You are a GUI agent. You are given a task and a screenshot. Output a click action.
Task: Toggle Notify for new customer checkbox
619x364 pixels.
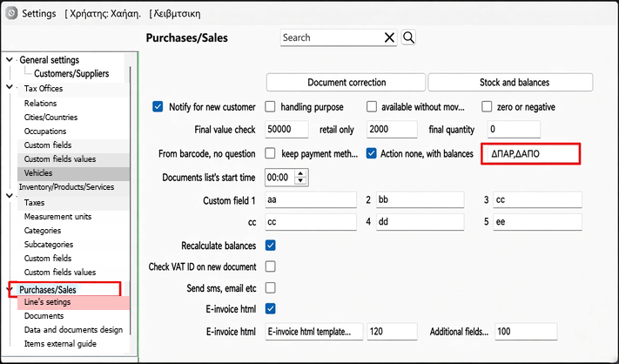click(x=158, y=106)
